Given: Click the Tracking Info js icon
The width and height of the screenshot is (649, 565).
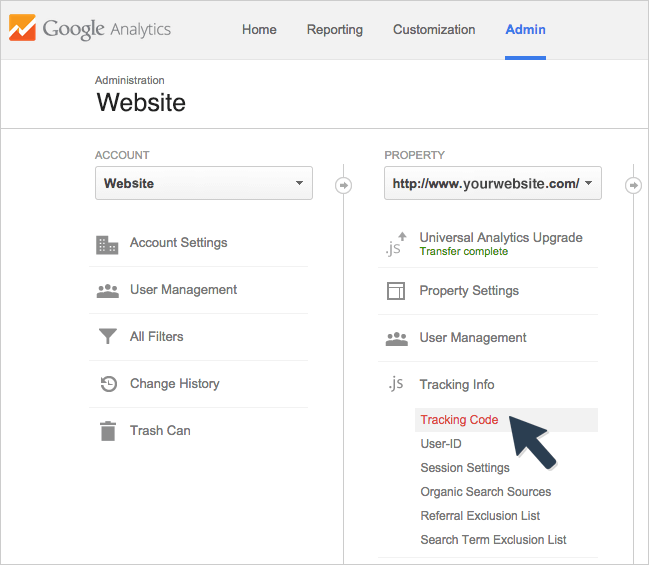Looking at the screenshot, I should click(x=396, y=384).
